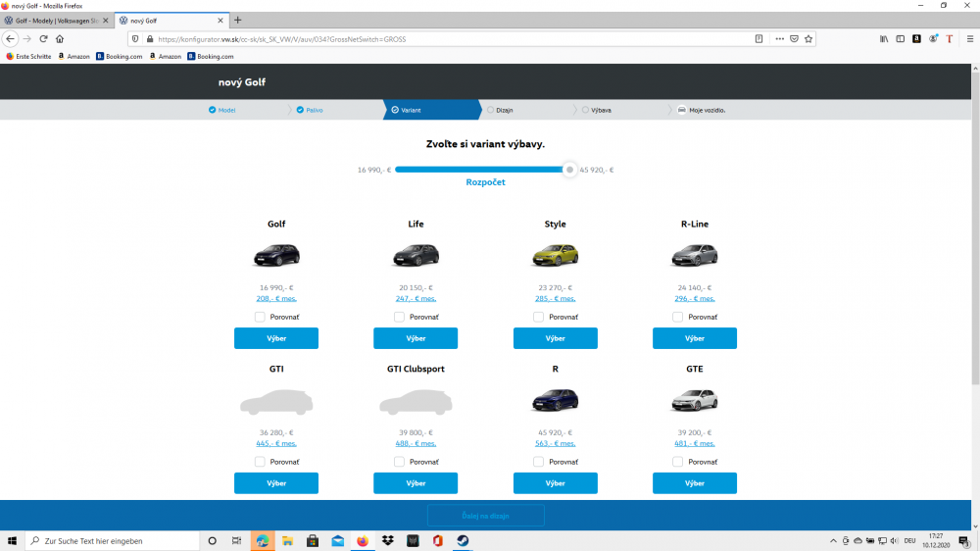
Task: Open page actions three-dots menu
Action: point(779,39)
